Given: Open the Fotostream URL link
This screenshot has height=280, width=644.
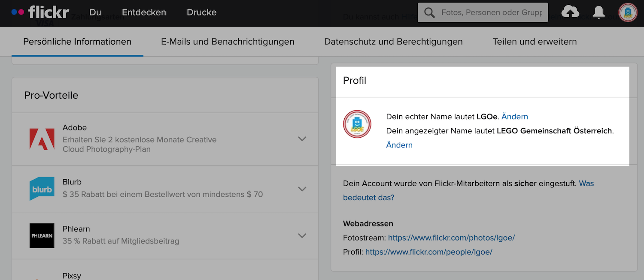Looking at the screenshot, I should [451, 238].
